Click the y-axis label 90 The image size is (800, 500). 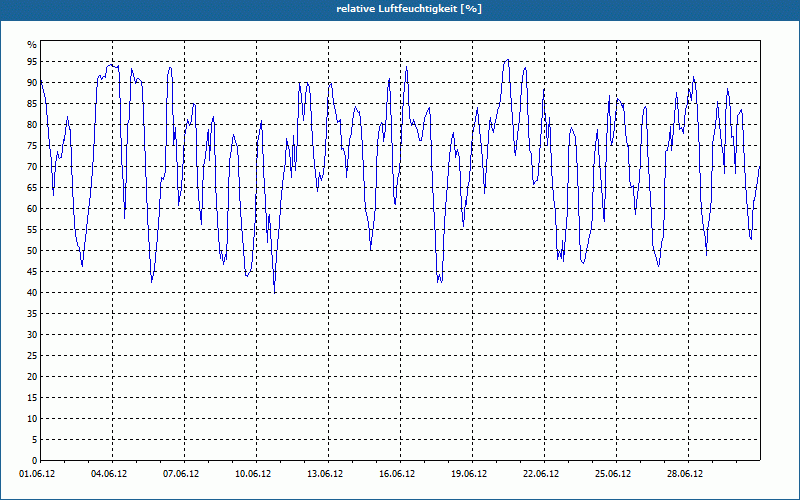point(32,83)
